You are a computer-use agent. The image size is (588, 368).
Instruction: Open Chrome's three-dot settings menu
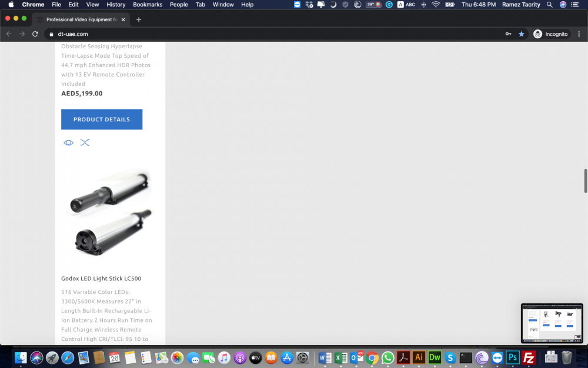(x=579, y=34)
